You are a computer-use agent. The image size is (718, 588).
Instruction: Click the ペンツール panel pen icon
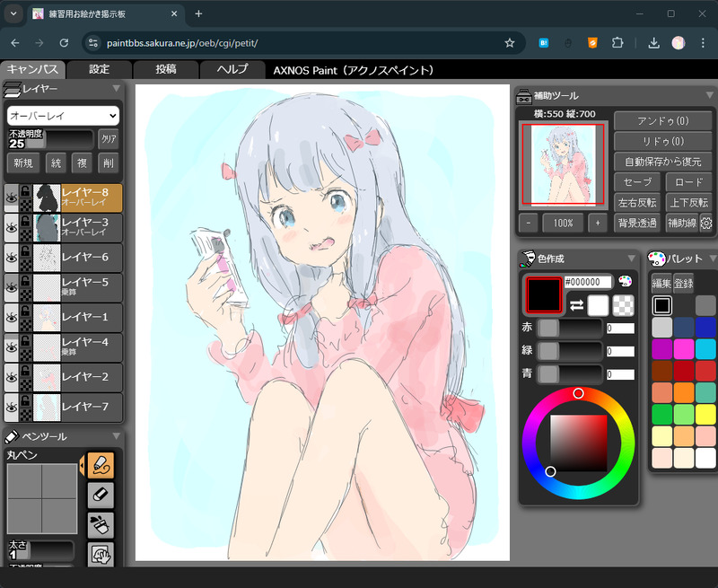[12, 436]
